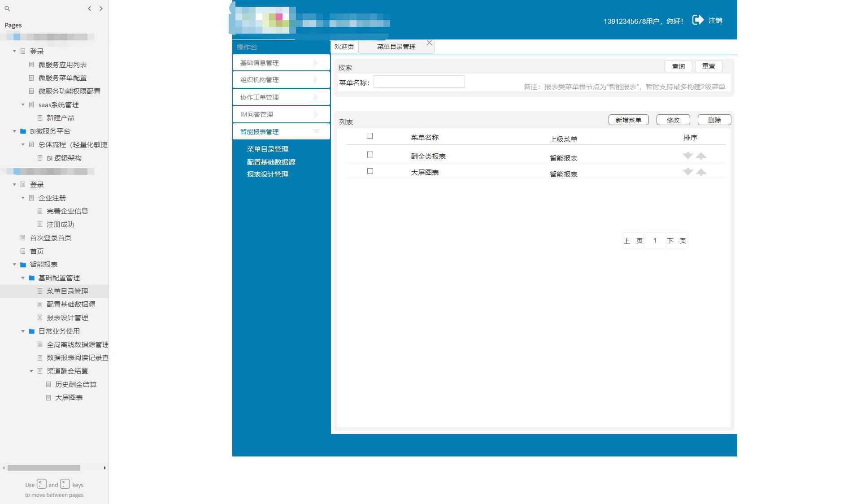The width and height of the screenshot is (861, 504).
Task: Open 大屏图表 page in sidebar tree
Action: coord(69,398)
